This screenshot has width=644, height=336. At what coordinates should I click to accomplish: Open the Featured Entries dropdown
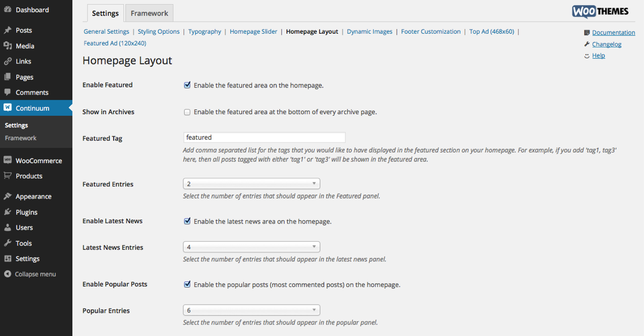[252, 184]
